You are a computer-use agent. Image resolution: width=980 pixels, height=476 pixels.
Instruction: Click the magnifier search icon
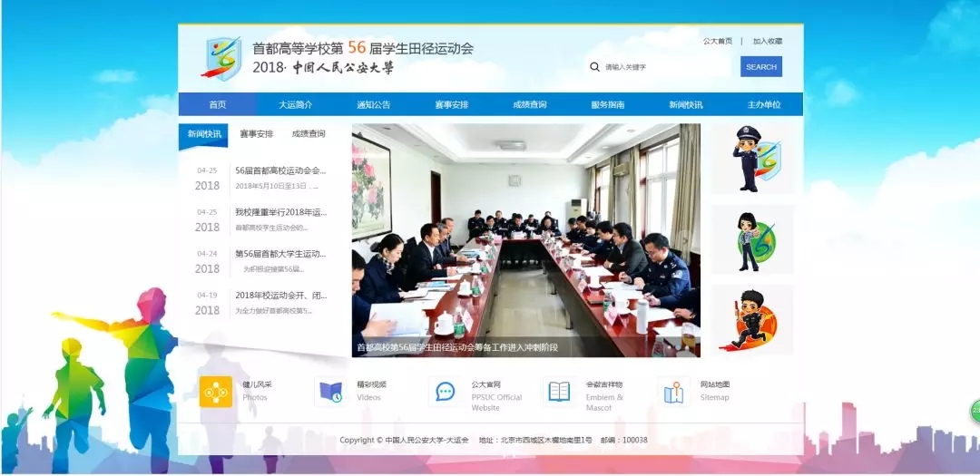click(x=594, y=67)
